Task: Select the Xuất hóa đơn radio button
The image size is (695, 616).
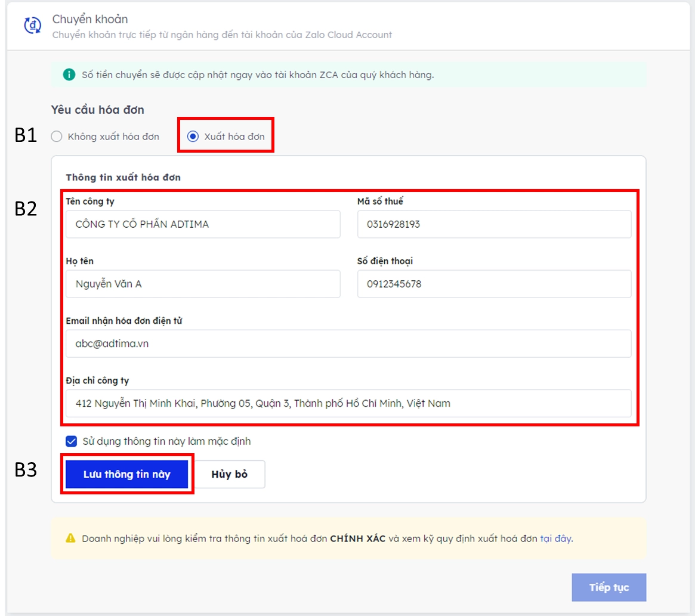Action: coord(193,137)
